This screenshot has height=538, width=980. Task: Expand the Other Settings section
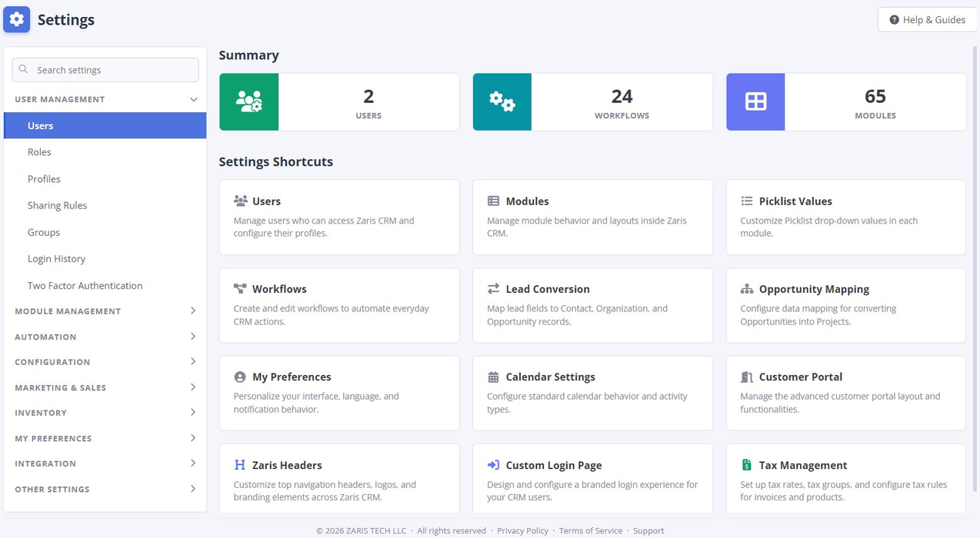click(193, 489)
